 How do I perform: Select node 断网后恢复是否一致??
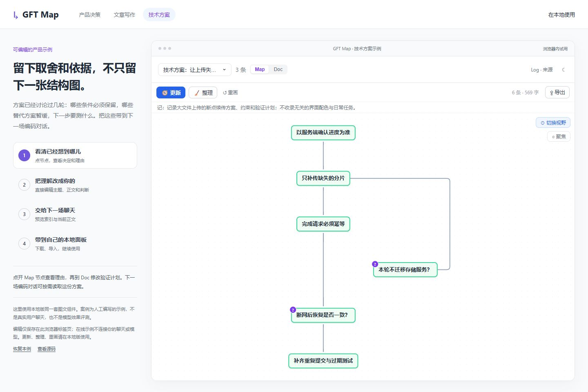click(x=323, y=315)
